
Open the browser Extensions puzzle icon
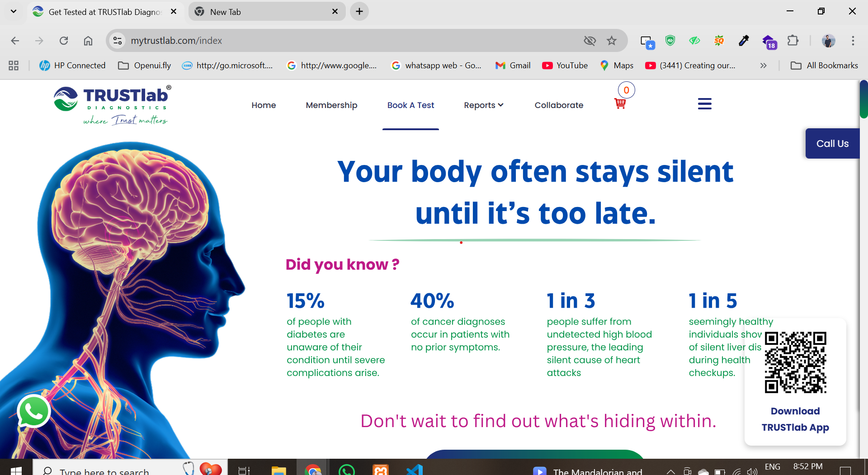coord(793,41)
